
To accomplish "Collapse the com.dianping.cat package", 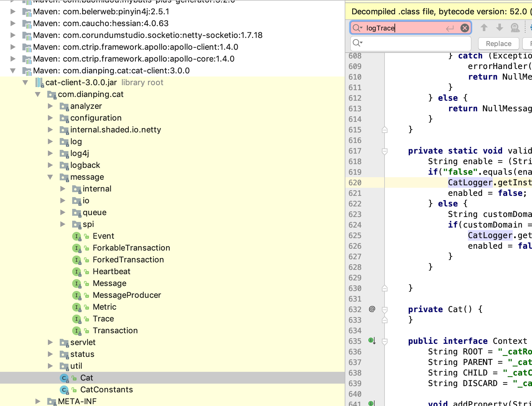I will pyautogui.click(x=38, y=94).
